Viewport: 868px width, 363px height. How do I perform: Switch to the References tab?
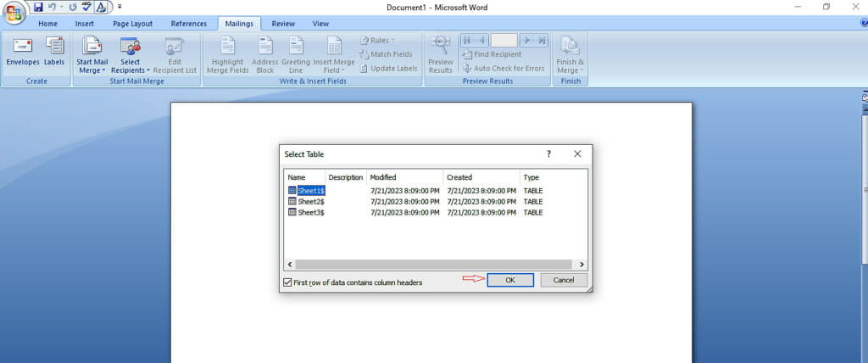(189, 24)
